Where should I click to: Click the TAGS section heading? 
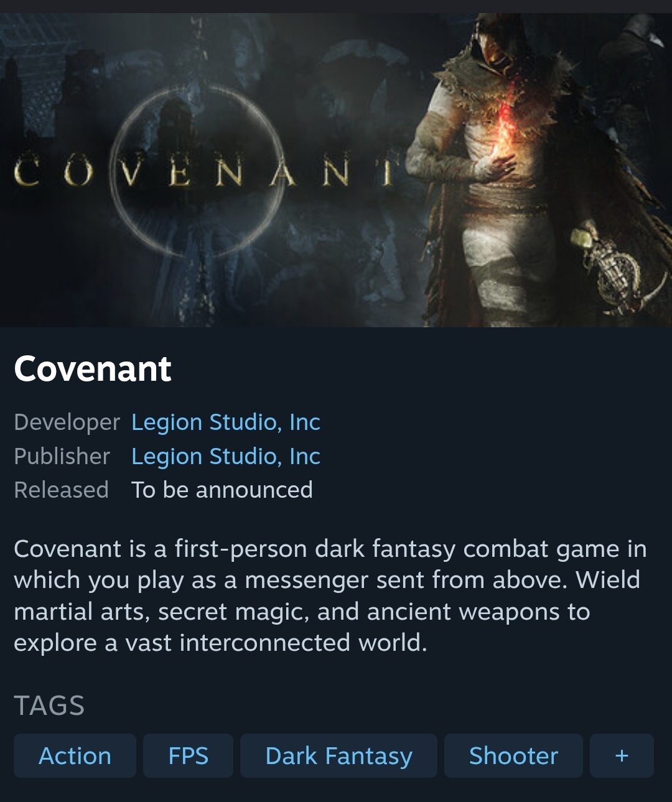pos(49,706)
